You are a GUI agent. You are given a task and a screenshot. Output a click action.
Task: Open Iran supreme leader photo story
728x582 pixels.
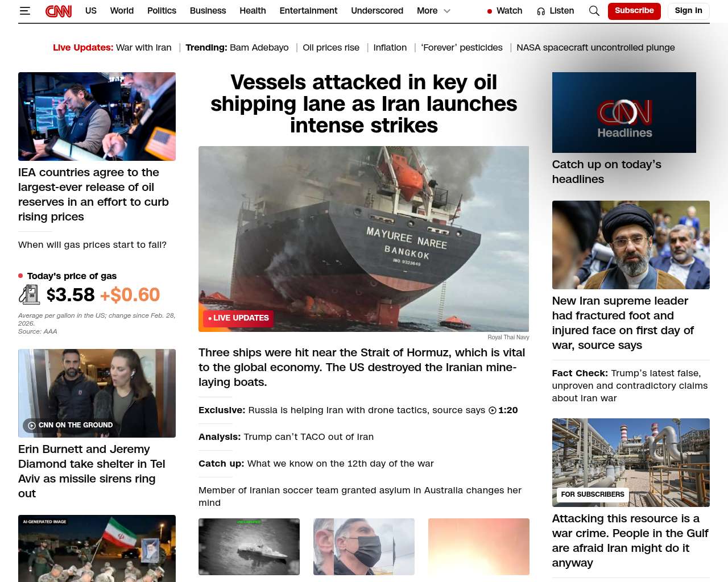pos(631,245)
